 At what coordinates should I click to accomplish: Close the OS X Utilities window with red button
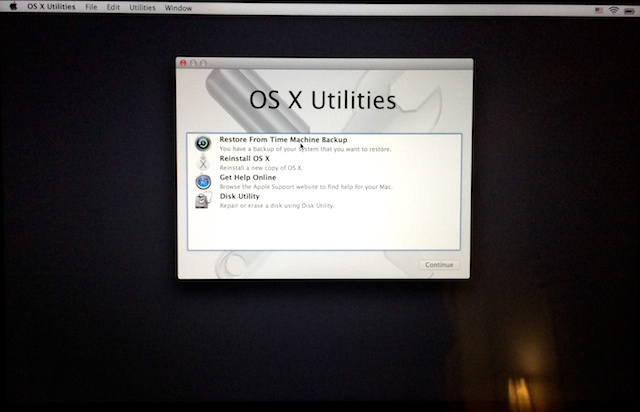[183, 63]
